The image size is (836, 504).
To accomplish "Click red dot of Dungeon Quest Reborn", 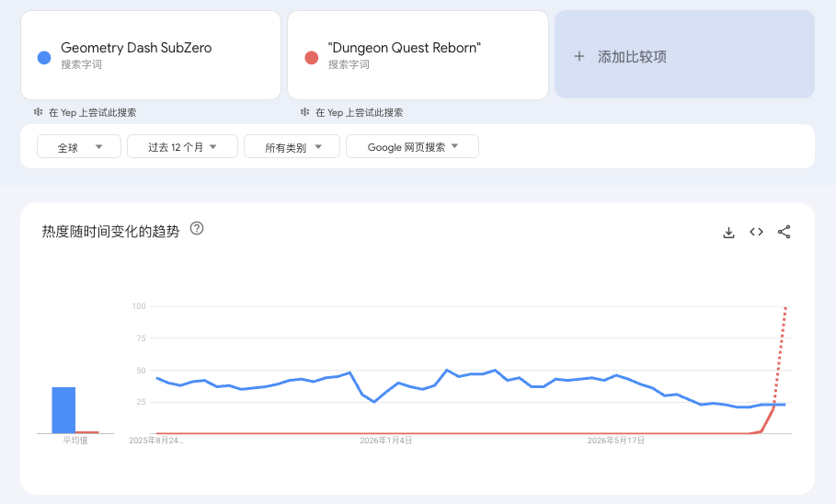I will [312, 58].
